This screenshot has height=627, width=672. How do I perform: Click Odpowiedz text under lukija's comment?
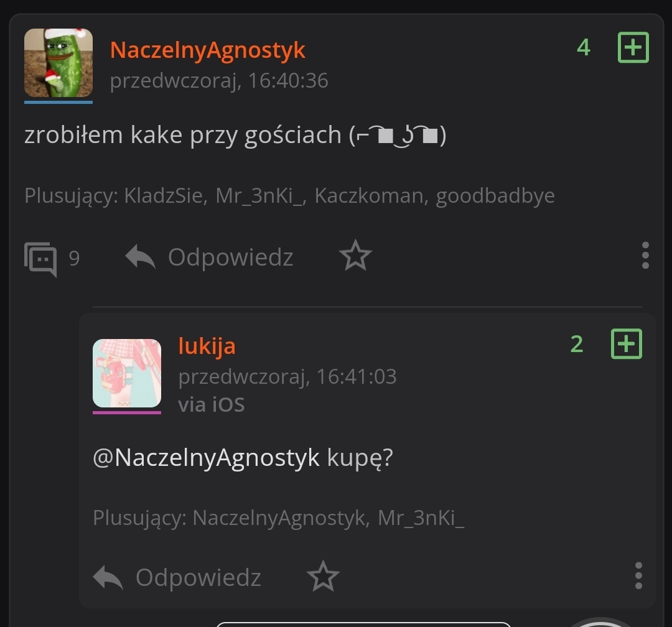(x=198, y=578)
